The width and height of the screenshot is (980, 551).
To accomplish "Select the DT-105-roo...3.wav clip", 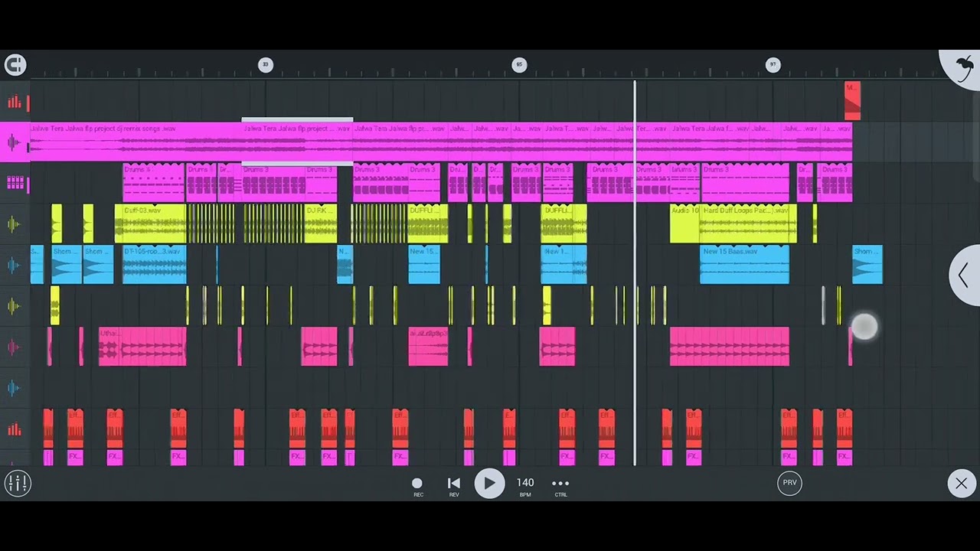I will tap(154, 264).
